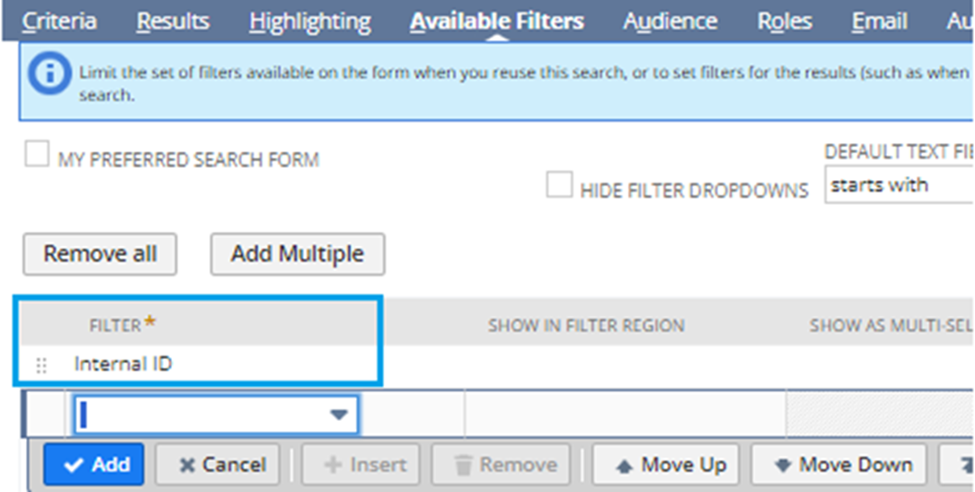Open the Results tab
This screenshot has width=975, height=492.
[173, 22]
